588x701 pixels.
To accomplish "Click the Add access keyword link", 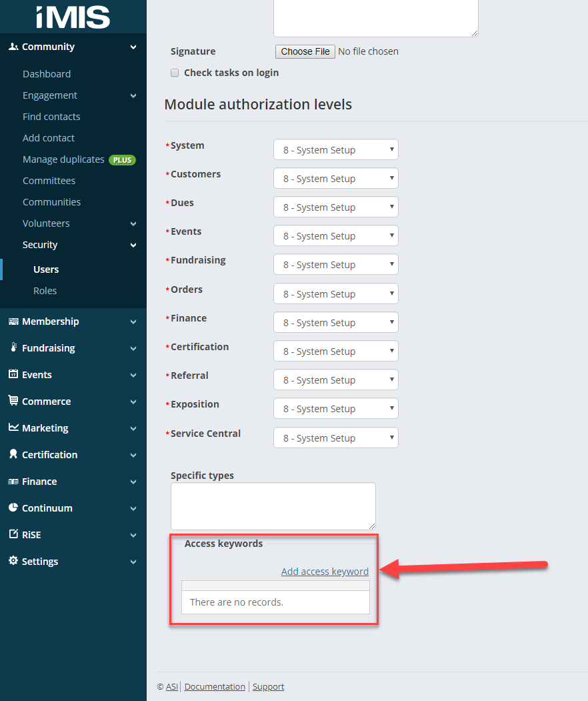I will (x=325, y=572).
